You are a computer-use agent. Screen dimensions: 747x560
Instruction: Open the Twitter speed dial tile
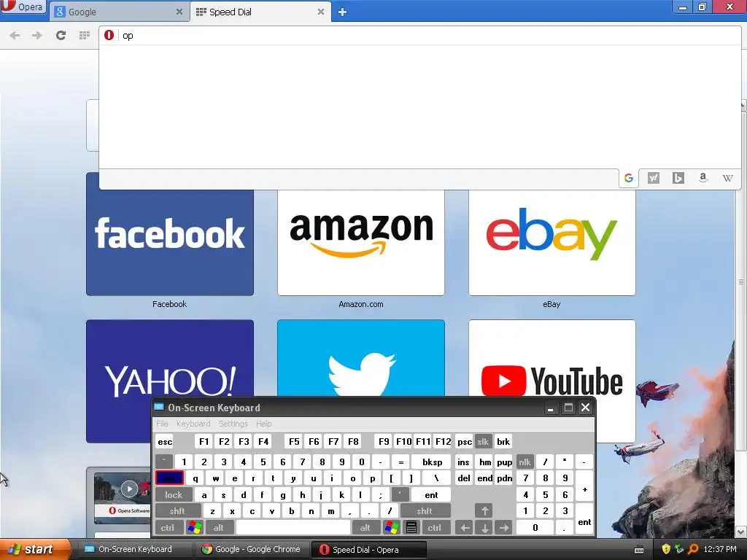coord(360,358)
